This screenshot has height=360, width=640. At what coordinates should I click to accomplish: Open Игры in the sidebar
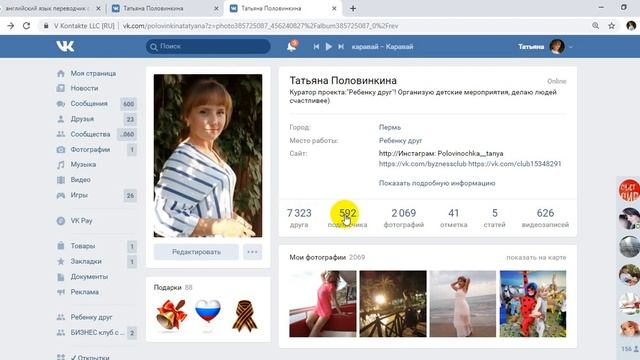click(79, 195)
